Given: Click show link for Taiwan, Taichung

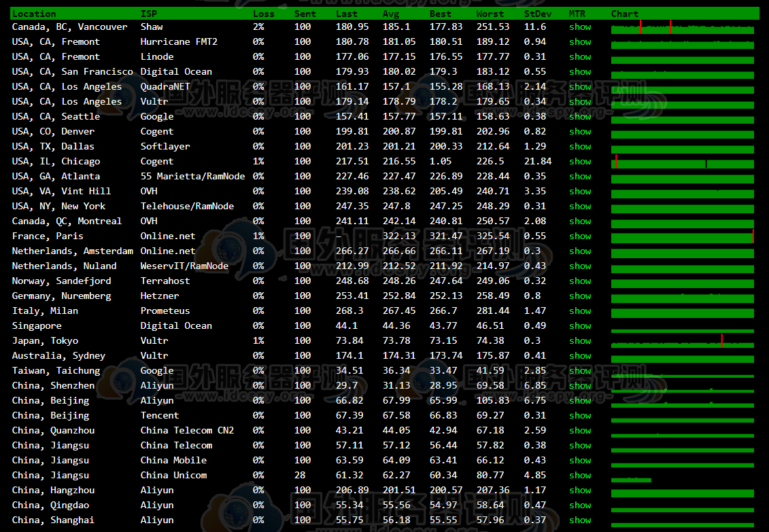Looking at the screenshot, I should (x=580, y=371).
